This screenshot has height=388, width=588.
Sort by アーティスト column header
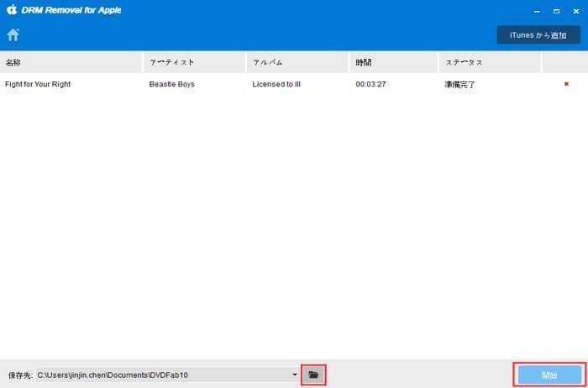point(194,63)
